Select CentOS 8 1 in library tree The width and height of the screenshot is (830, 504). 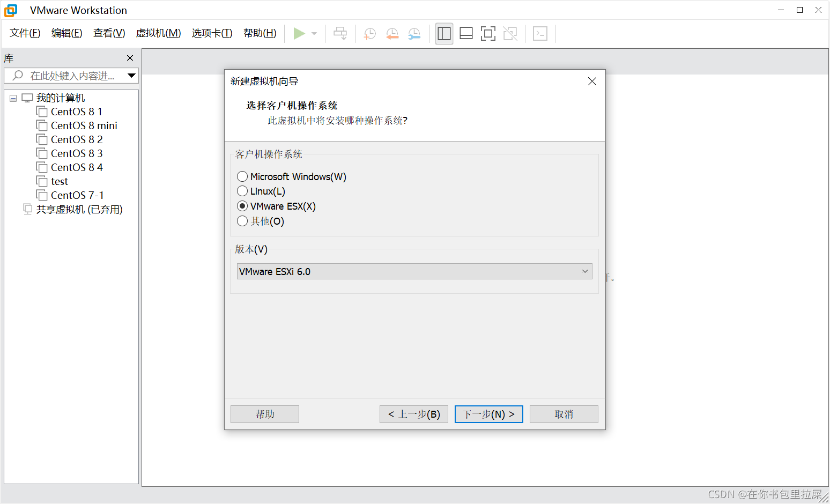coord(77,112)
